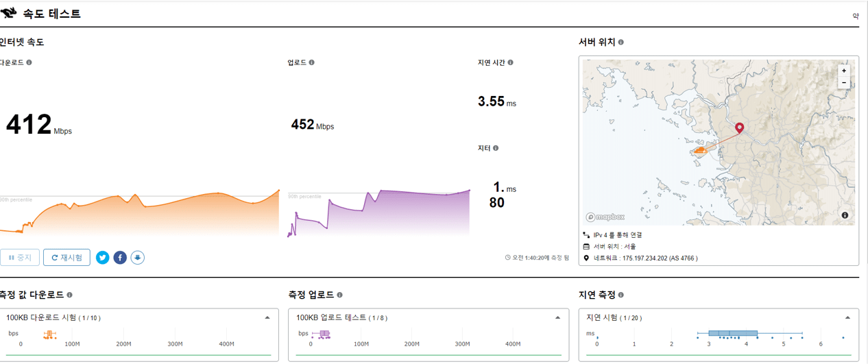
Task: Open info icon beside 측정 값 다운로드
Action: coord(69,295)
